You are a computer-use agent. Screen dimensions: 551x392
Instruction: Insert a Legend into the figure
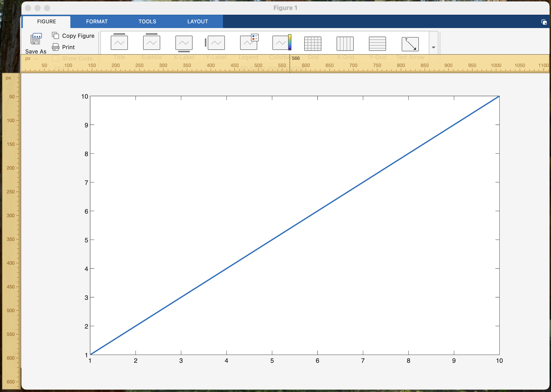[249, 43]
